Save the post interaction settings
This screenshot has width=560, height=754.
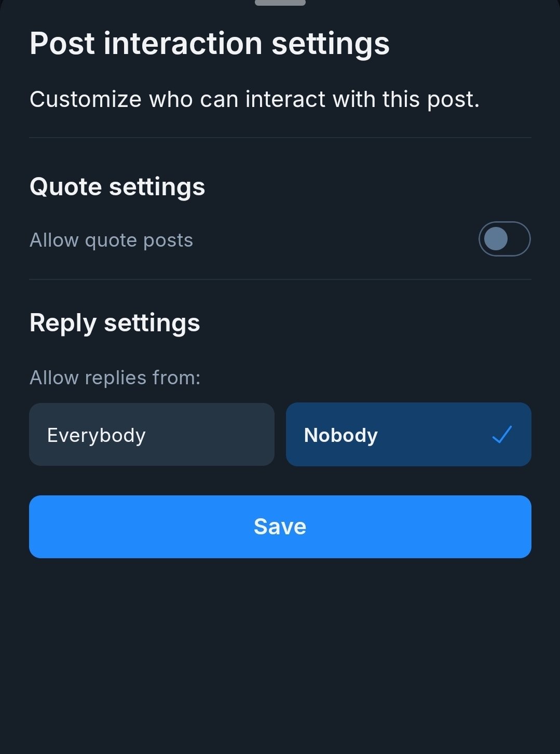coord(280,527)
